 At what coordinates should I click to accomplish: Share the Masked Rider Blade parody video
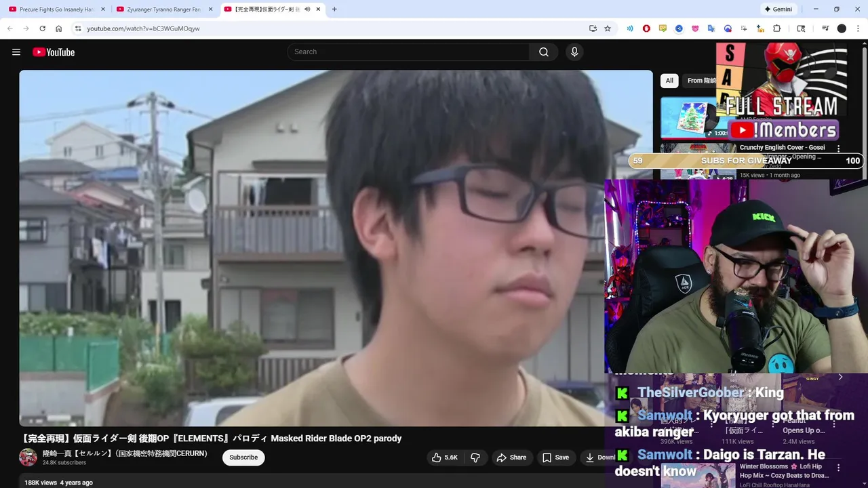tap(511, 457)
